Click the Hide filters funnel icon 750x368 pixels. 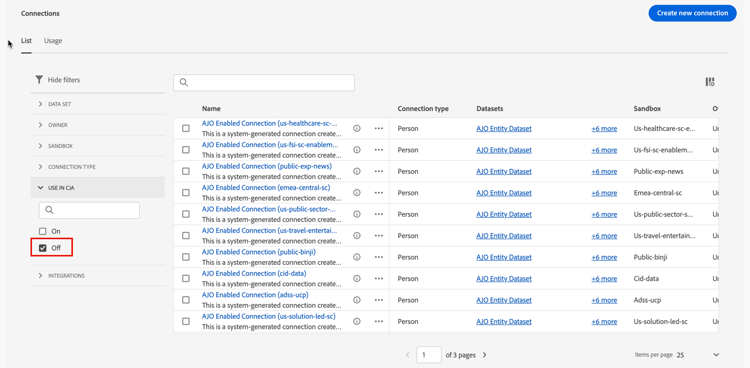(x=39, y=80)
